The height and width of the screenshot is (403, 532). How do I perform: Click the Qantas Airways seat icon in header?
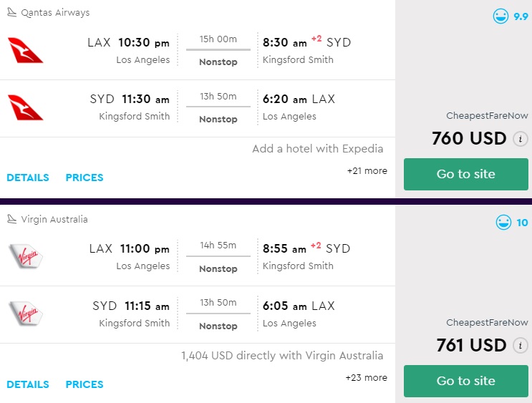pos(11,12)
